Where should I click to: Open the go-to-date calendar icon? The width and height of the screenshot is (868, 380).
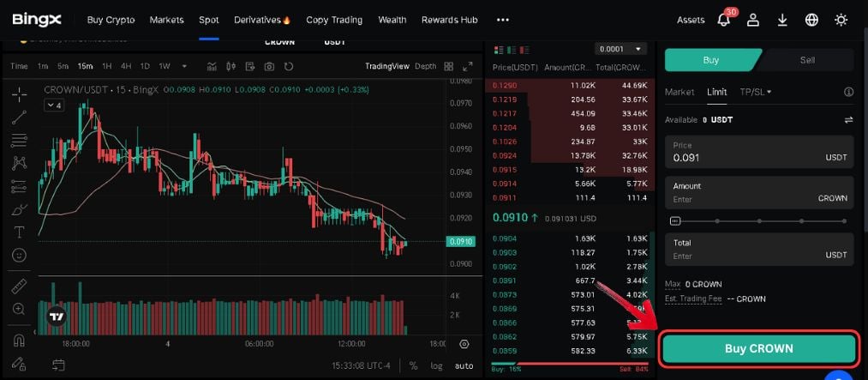58,365
